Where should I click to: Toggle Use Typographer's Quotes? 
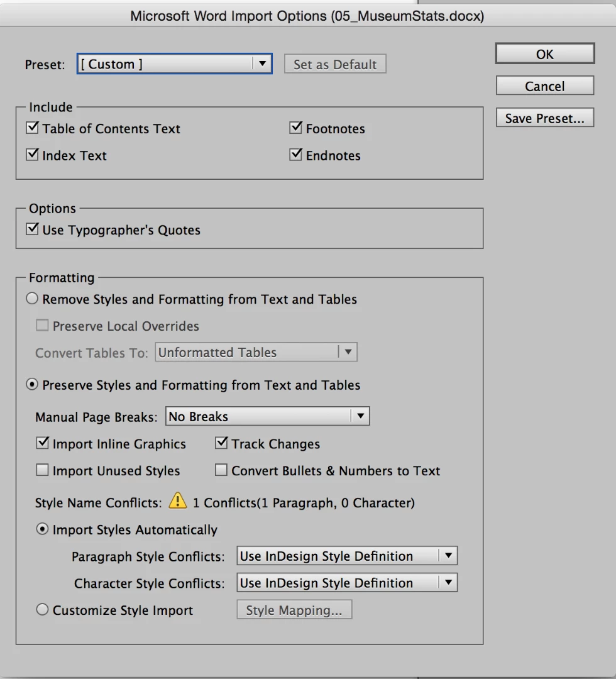pyautogui.click(x=32, y=229)
